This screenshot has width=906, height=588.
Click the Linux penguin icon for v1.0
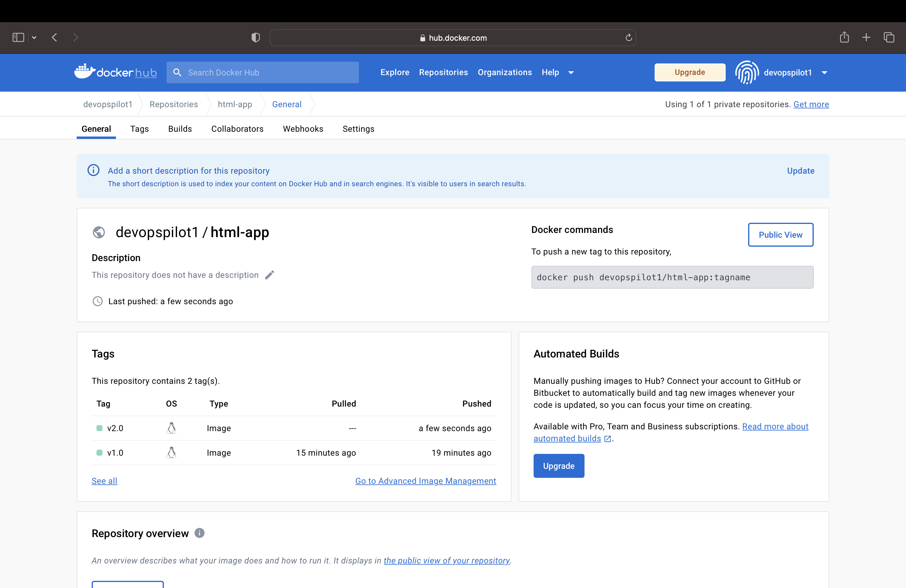coord(171,453)
